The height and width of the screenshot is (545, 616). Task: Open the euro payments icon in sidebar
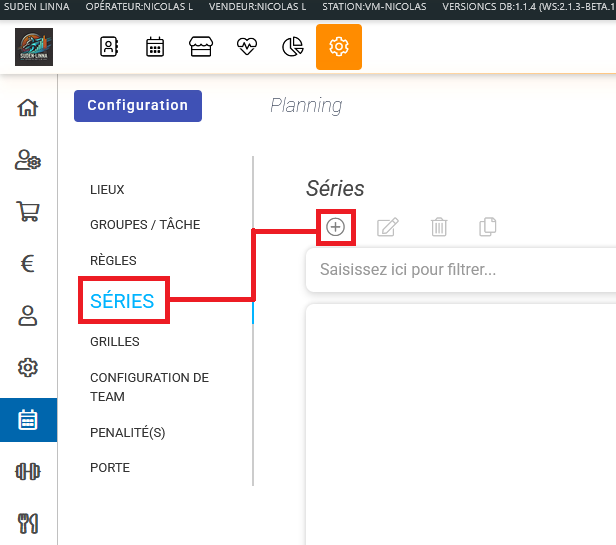28,264
